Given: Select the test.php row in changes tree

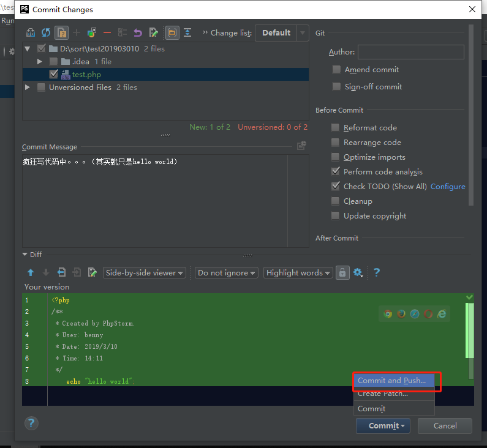Looking at the screenshot, I should point(165,75).
